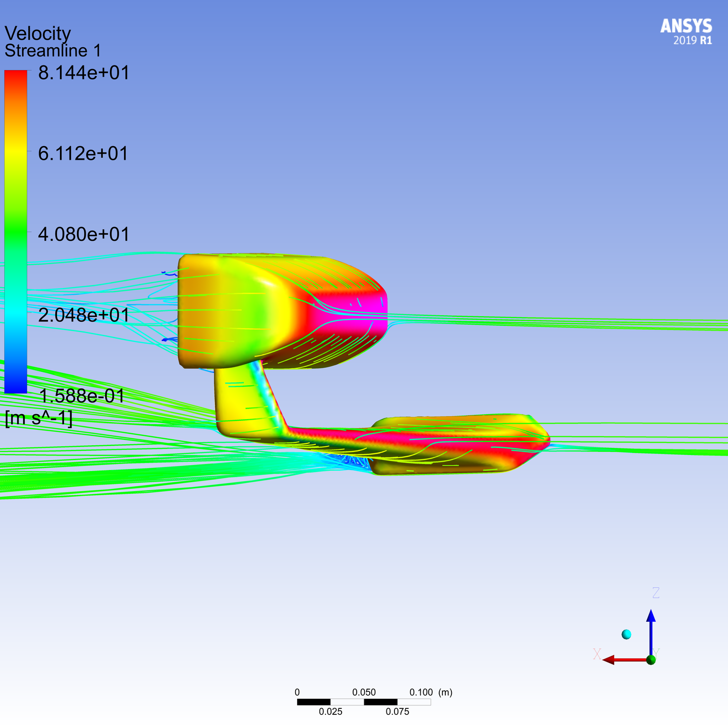Select the scale bar ruler at bottom
This screenshot has height=728, width=728.
(x=364, y=701)
